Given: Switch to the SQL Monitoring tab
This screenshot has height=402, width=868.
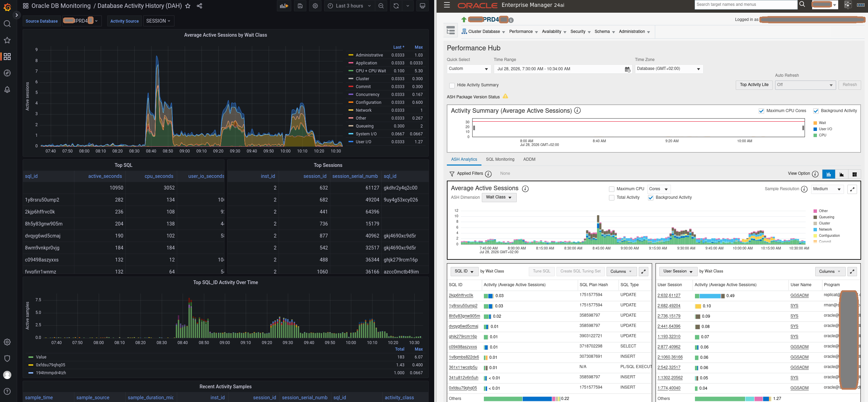Looking at the screenshot, I should 500,159.
